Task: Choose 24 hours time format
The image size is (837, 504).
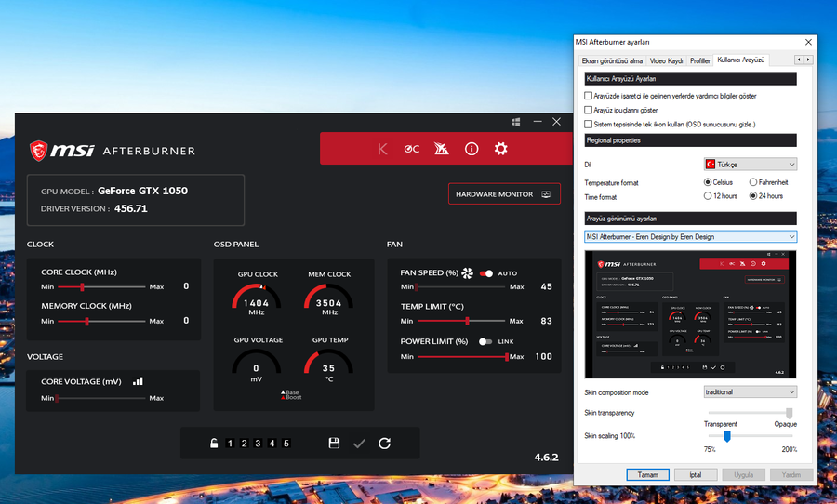Action: click(752, 196)
